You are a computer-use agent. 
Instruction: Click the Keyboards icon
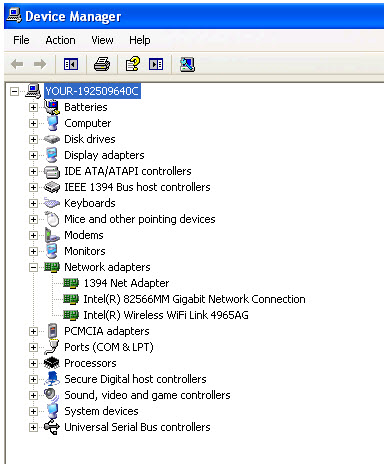click(x=52, y=203)
